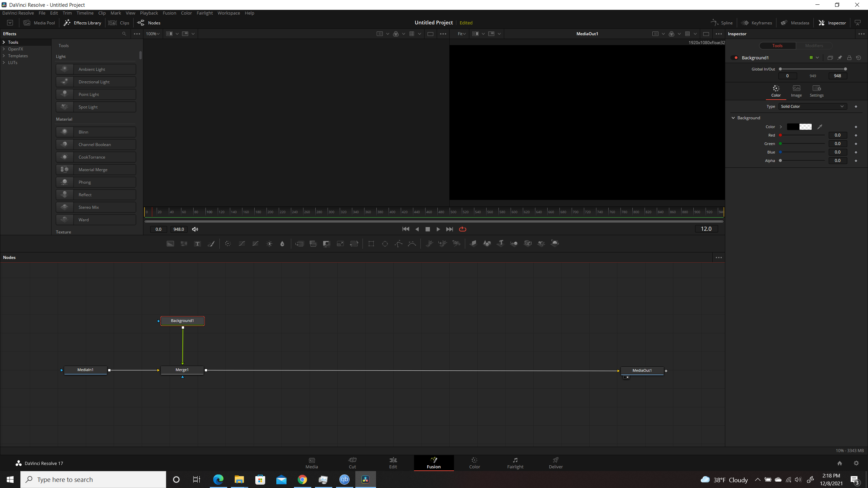The image size is (868, 488).
Task: Jump to first frame
Action: pyautogui.click(x=406, y=229)
